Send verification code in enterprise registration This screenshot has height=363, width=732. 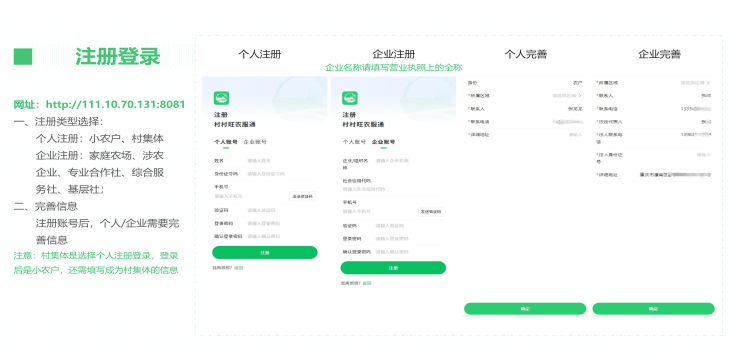coord(431,212)
